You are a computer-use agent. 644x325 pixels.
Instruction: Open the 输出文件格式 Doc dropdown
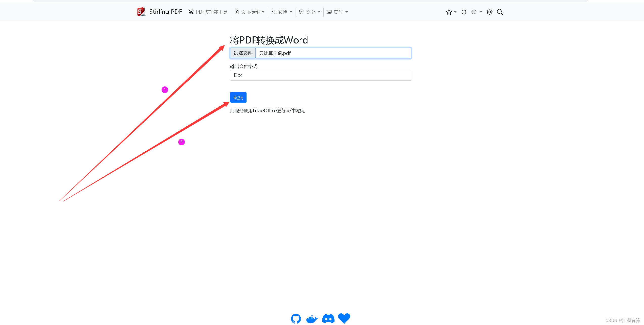click(320, 75)
